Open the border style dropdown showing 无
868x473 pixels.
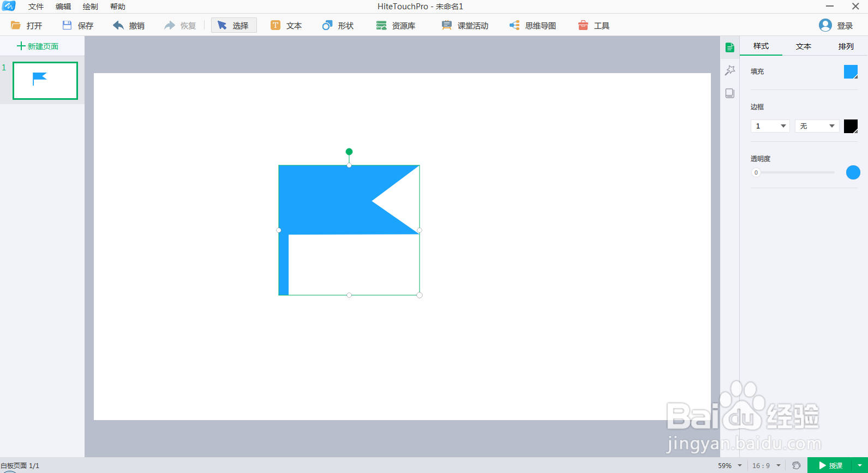[817, 126]
